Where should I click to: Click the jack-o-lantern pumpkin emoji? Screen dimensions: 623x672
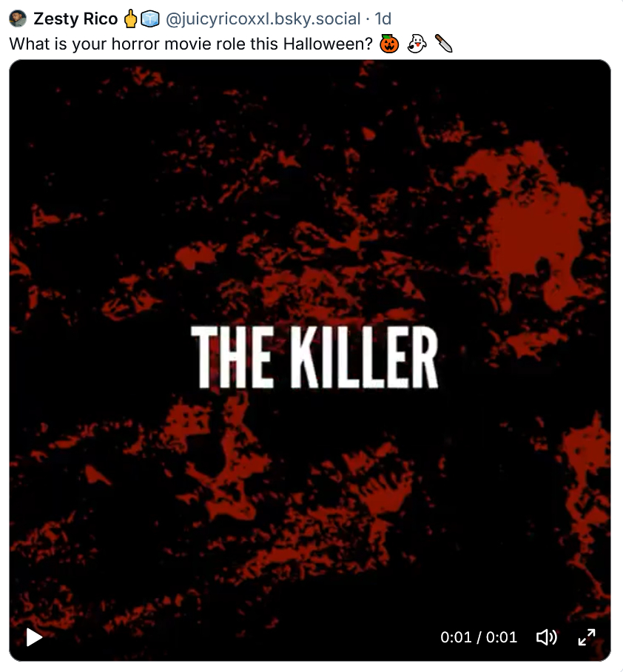click(x=389, y=44)
